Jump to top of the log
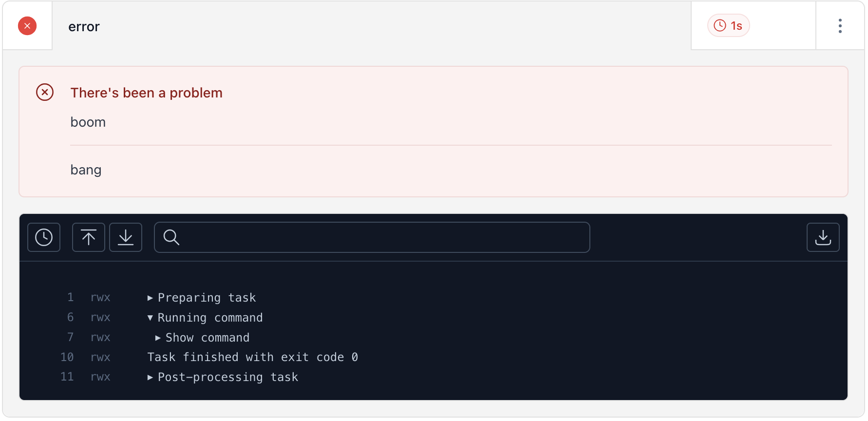The image size is (868, 421). pos(89,237)
